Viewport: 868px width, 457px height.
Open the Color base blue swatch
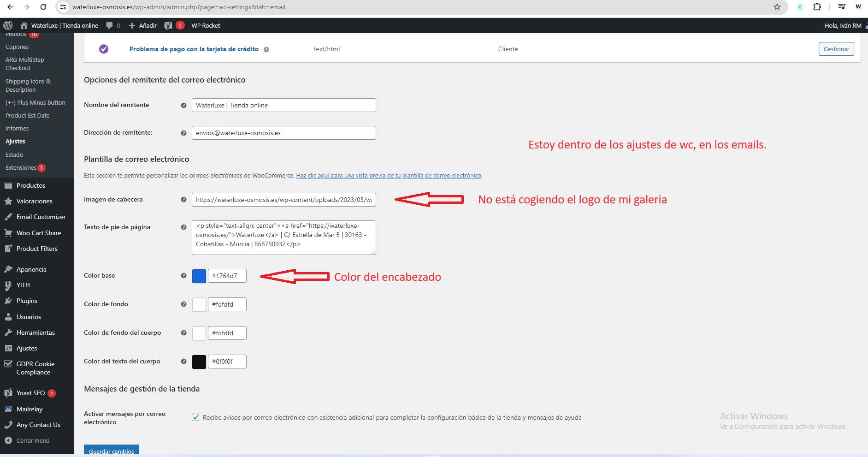(x=199, y=276)
